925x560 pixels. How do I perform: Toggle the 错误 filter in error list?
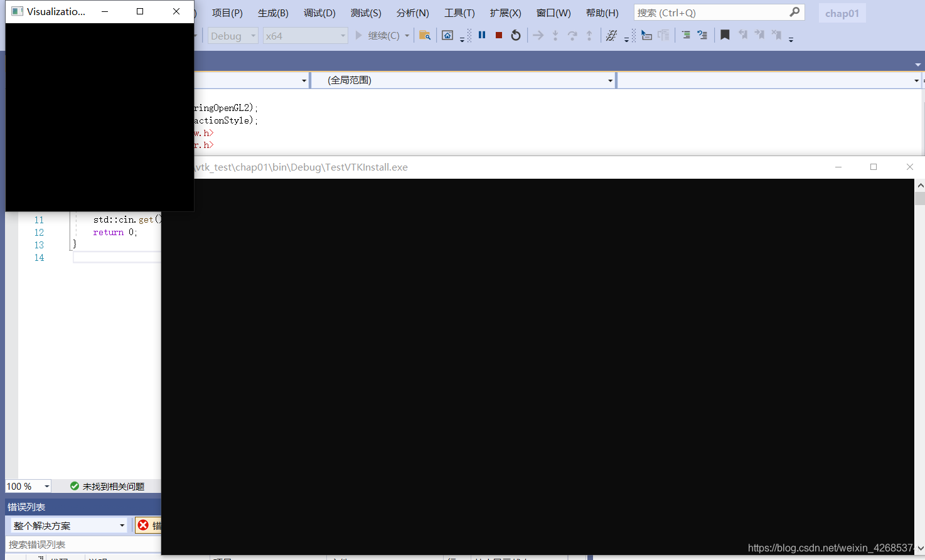click(x=148, y=525)
